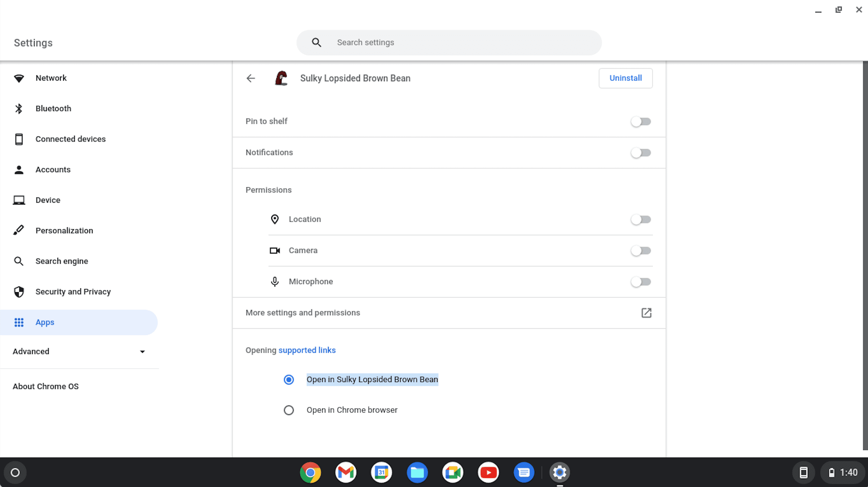
Task: Open supported links settings page
Action: (307, 350)
